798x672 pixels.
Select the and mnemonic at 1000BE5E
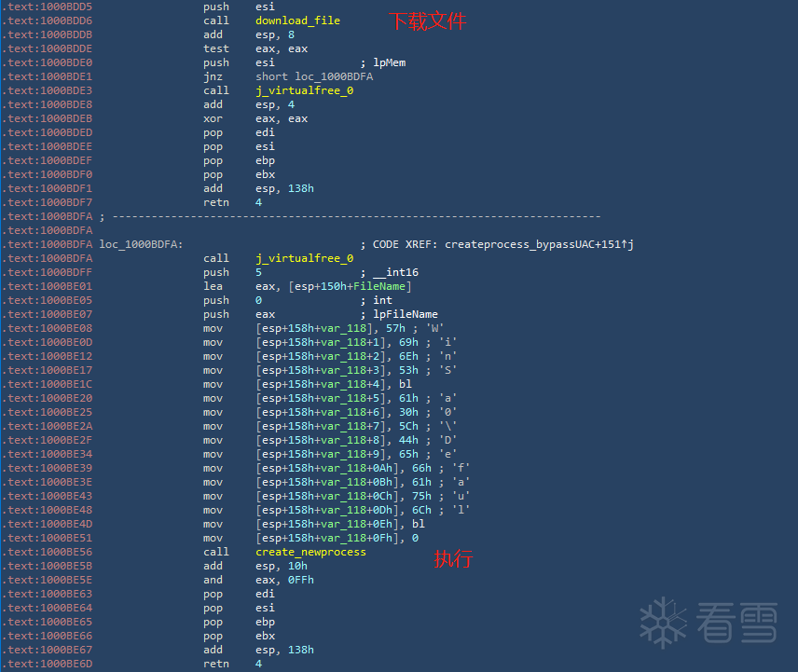click(x=213, y=580)
